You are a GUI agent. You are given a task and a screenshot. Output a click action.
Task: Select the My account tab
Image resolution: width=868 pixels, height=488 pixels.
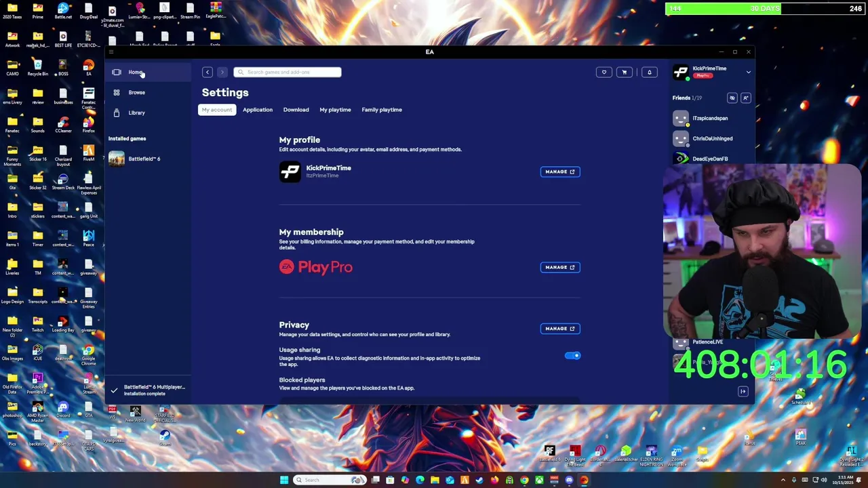tap(216, 110)
